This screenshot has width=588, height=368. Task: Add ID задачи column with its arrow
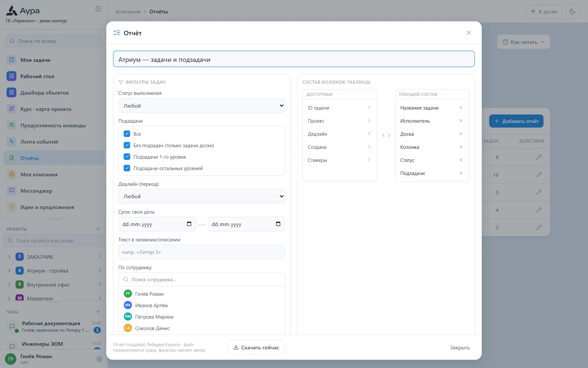(x=369, y=108)
